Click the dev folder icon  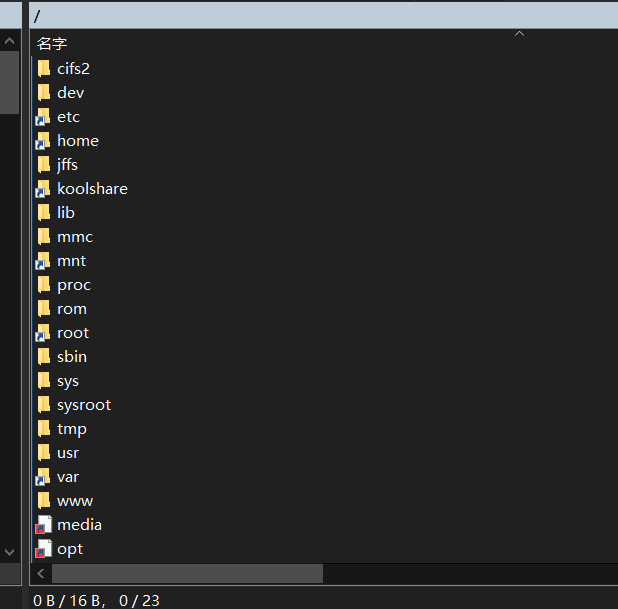point(44,93)
